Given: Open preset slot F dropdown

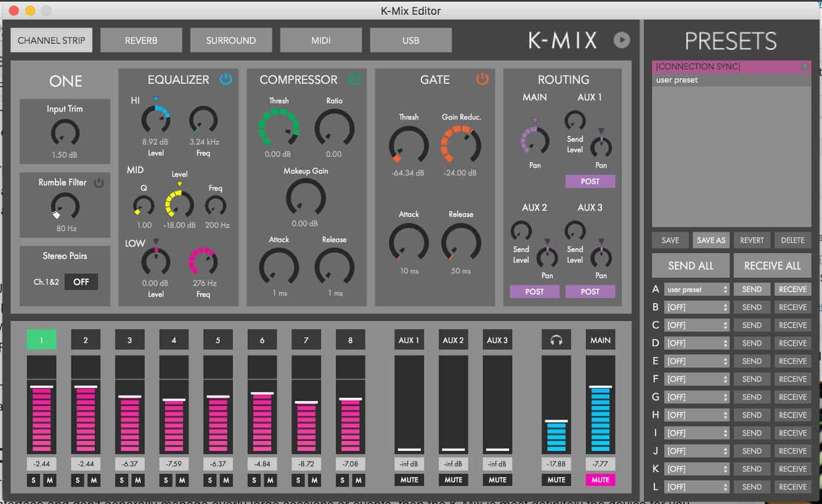Looking at the screenshot, I should pos(697,379).
